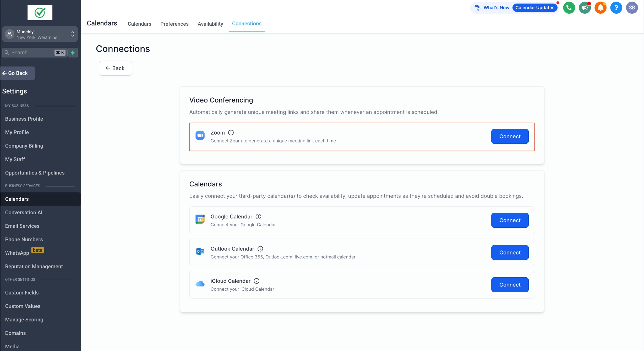Connect iCloud Calendar
Screen dimensions: 644x351
click(510, 285)
